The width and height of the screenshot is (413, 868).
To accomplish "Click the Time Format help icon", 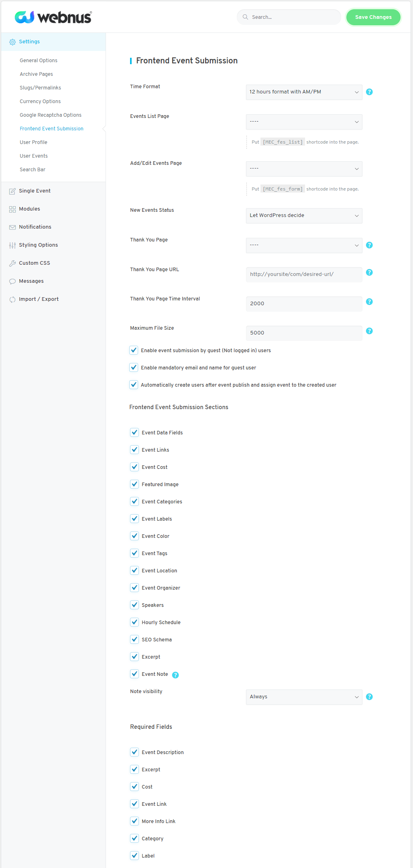I will (x=369, y=92).
